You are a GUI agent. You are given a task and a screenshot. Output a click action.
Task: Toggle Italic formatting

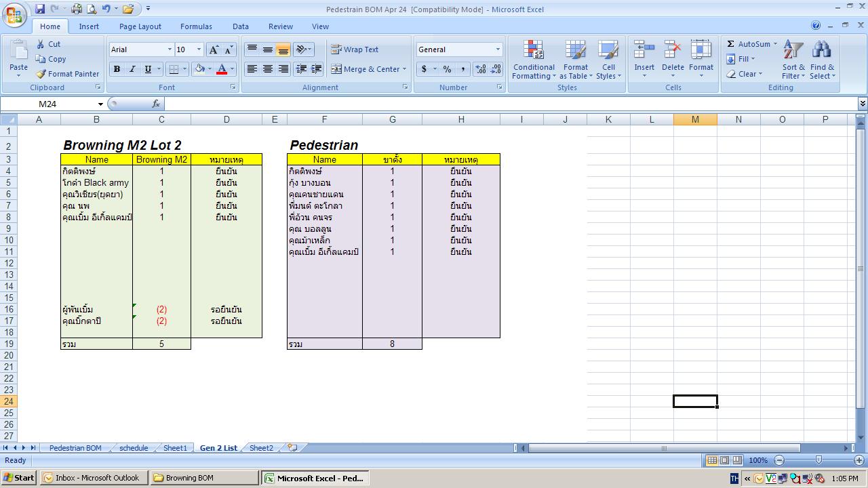pyautogui.click(x=132, y=69)
